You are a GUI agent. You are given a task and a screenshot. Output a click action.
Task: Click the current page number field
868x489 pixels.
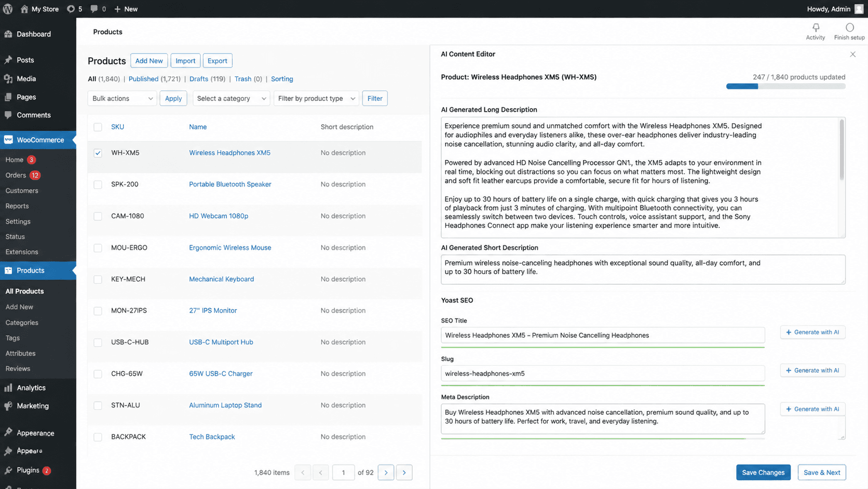pos(343,472)
